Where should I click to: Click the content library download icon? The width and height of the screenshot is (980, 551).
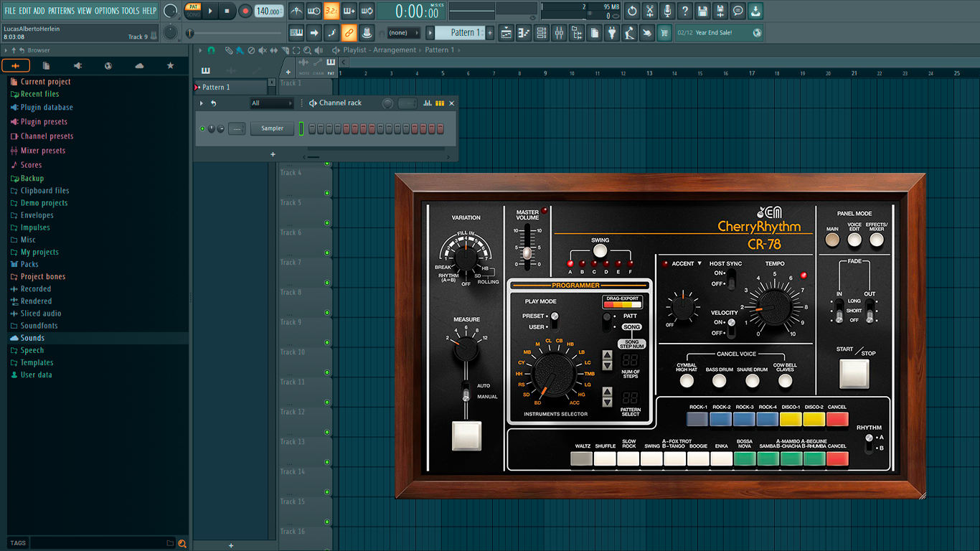pos(755,11)
